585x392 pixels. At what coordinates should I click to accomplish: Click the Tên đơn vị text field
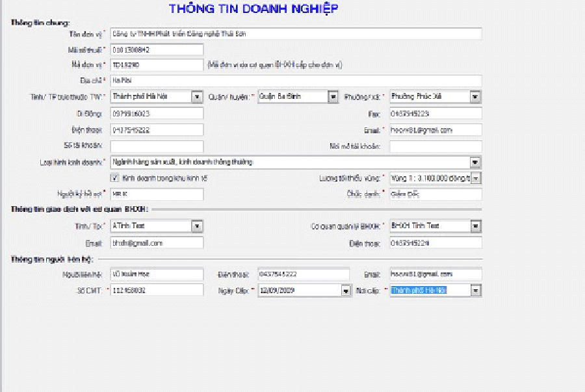296,33
